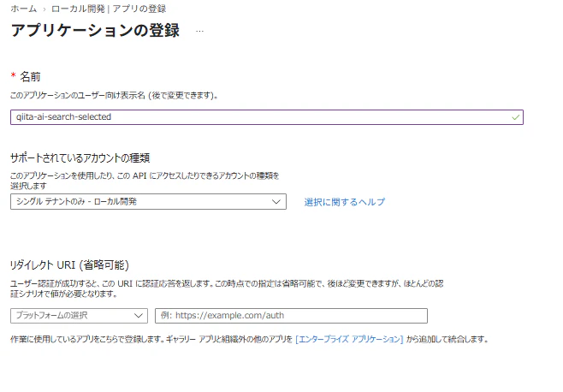Open the ellipsis more options menu
Screen dimensions: 563x392
(x=199, y=32)
